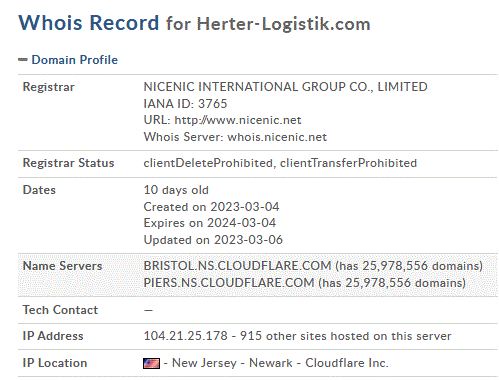Open BRISTOL.NS.CLOUDFLARE.COM name server

point(237,266)
